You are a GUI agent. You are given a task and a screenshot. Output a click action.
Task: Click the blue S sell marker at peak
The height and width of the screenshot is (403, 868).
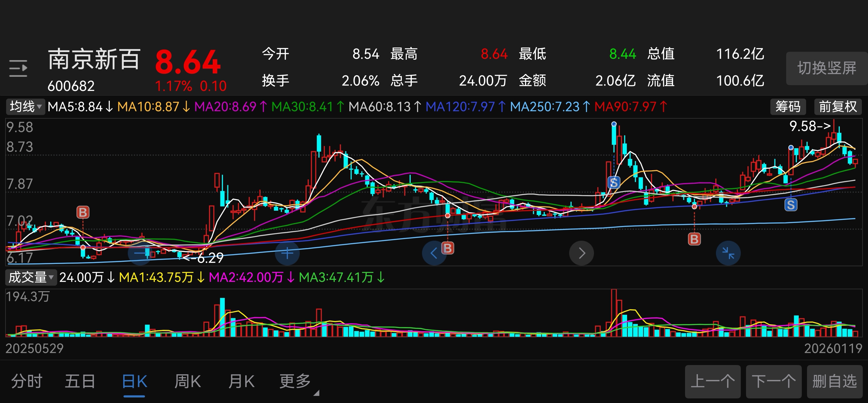(614, 183)
